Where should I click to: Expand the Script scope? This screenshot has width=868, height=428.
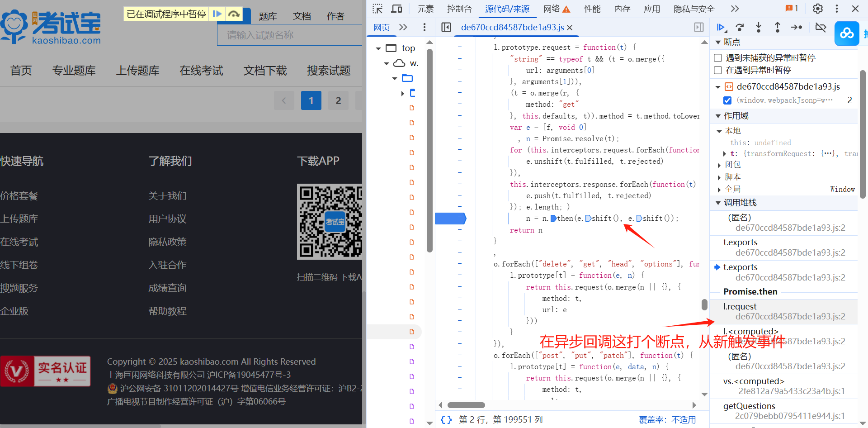point(719,177)
